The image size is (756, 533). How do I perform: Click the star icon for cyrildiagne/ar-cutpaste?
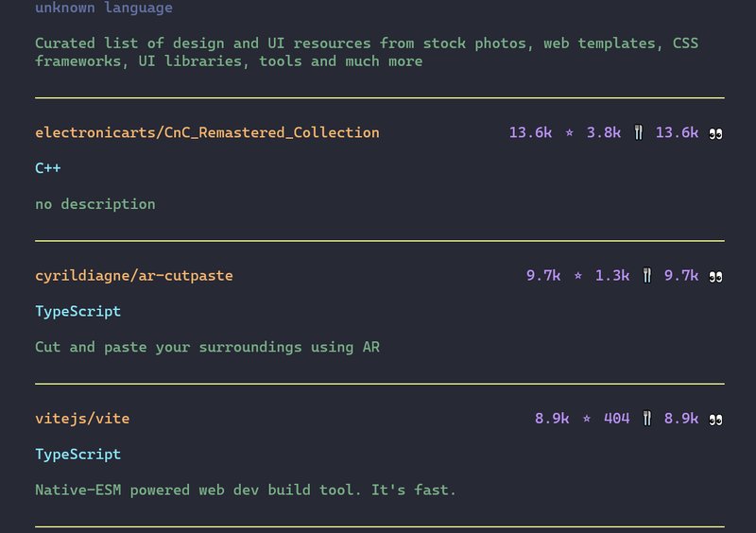[x=577, y=276]
